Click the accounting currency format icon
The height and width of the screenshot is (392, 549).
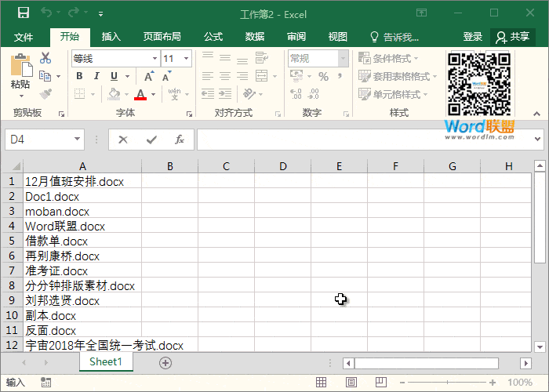tap(296, 76)
